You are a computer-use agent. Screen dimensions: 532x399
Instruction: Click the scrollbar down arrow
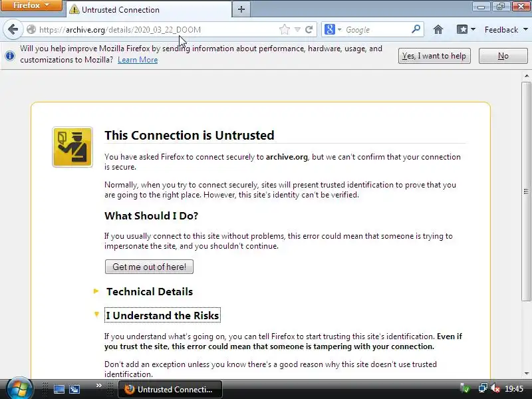(526, 374)
